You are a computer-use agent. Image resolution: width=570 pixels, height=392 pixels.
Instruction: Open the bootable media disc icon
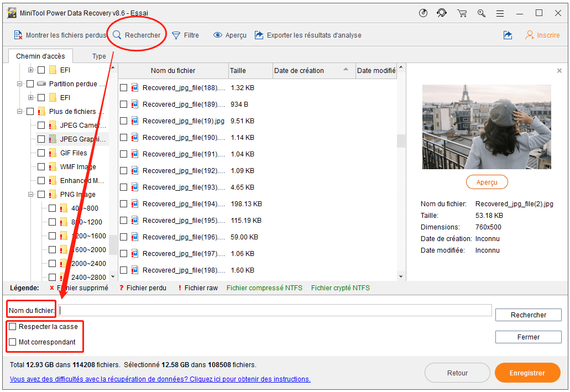pyautogui.click(x=423, y=13)
